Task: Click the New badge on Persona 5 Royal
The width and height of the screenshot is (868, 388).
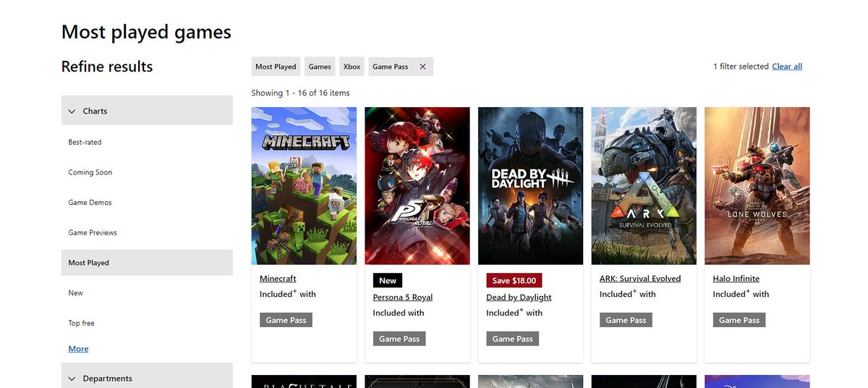Action: (x=388, y=281)
